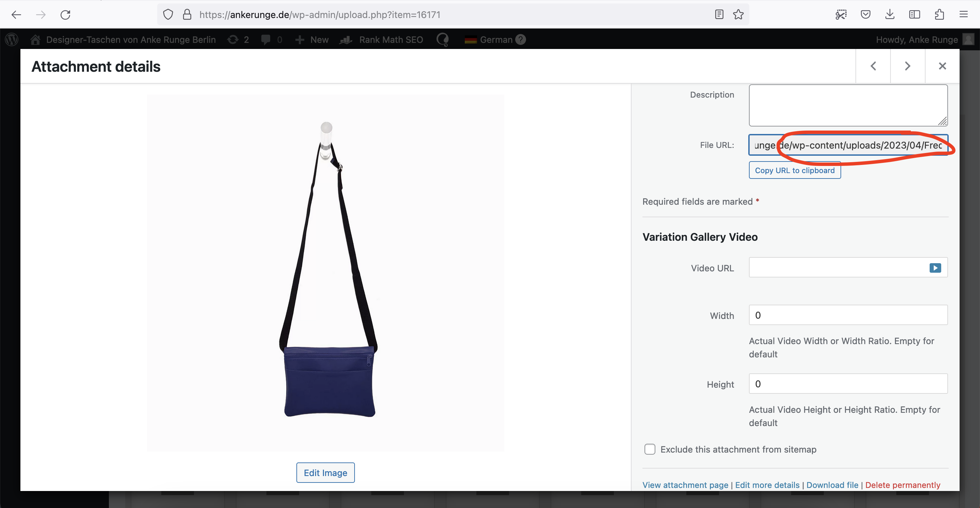Open Designer-Taschen von Anke Runge Berlin site menu
This screenshot has height=508, width=980.
click(x=131, y=39)
